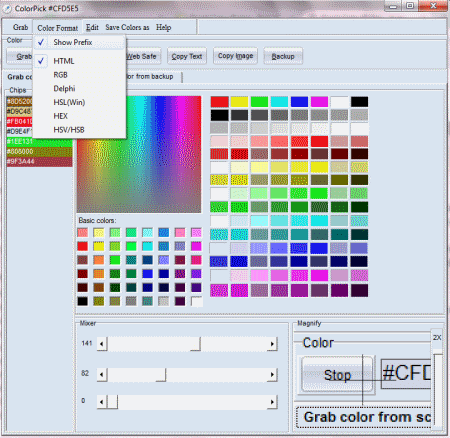Click the thumb of the 82 mixer slider
Viewport: 450px width, 438px height.
(x=161, y=375)
